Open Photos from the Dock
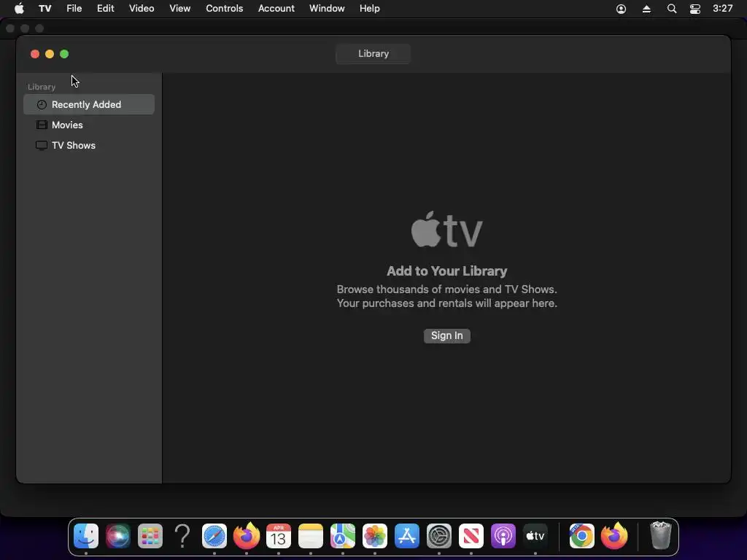 (x=375, y=536)
